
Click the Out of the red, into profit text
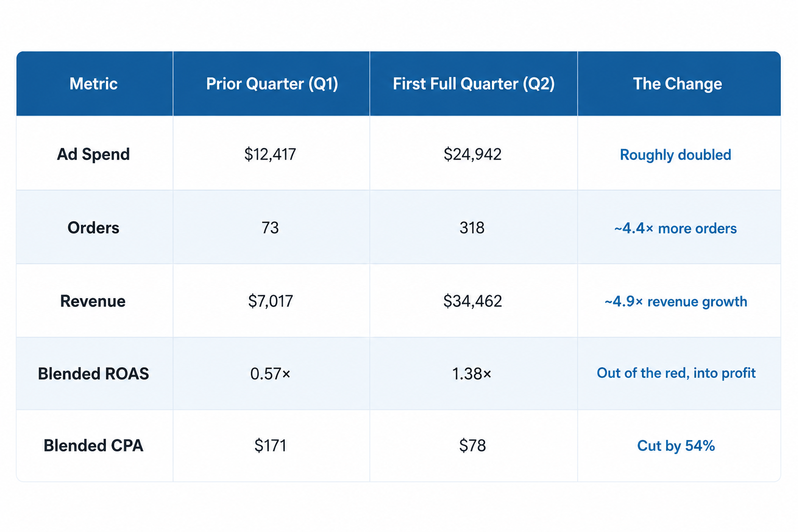[x=676, y=373]
